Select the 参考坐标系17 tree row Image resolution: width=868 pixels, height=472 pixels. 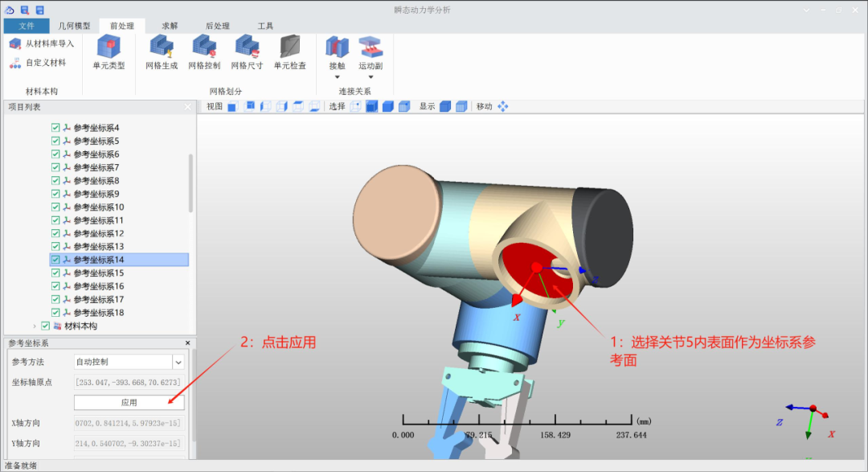pyautogui.click(x=119, y=299)
